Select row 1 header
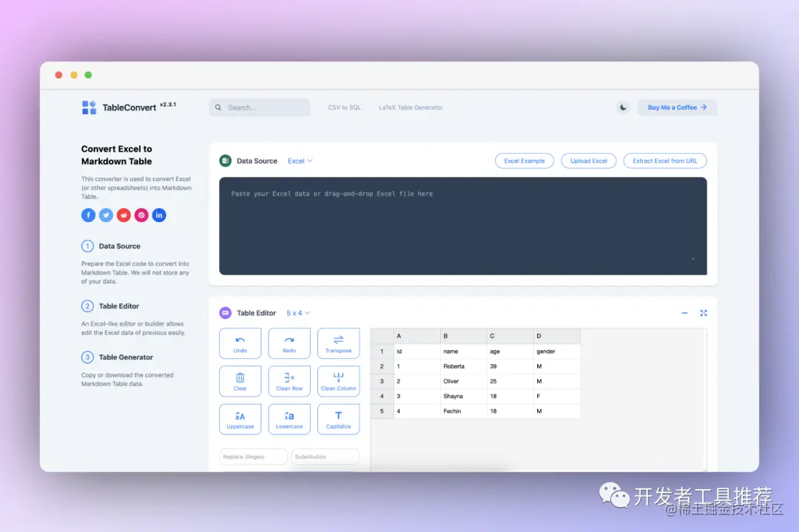799x532 pixels. [382, 351]
